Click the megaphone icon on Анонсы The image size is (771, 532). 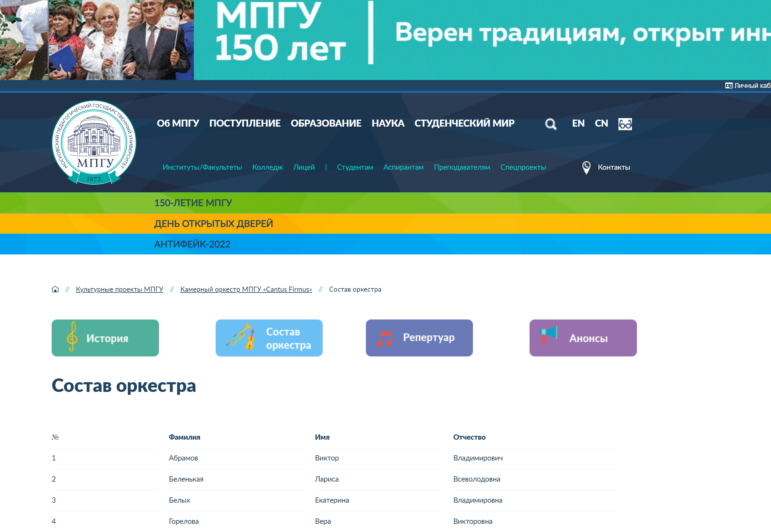click(x=548, y=334)
